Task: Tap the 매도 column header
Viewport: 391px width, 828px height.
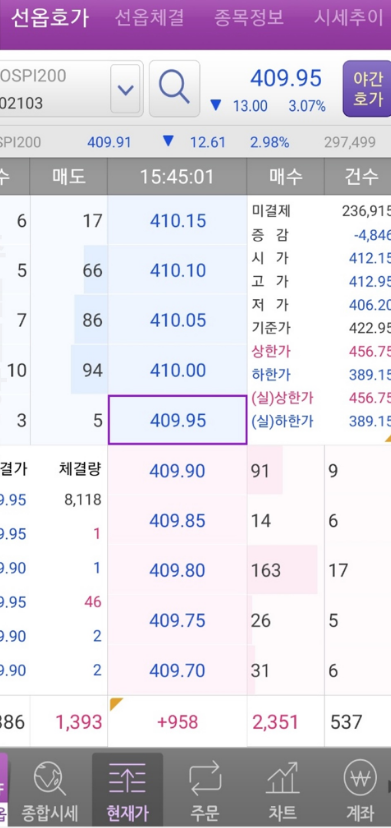Action: click(x=69, y=176)
